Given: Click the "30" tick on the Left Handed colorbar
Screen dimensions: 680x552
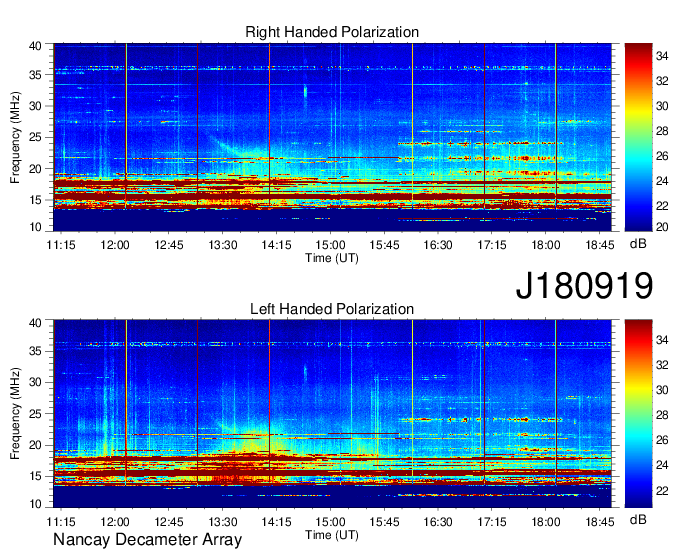Looking at the screenshot, I should click(x=662, y=390).
